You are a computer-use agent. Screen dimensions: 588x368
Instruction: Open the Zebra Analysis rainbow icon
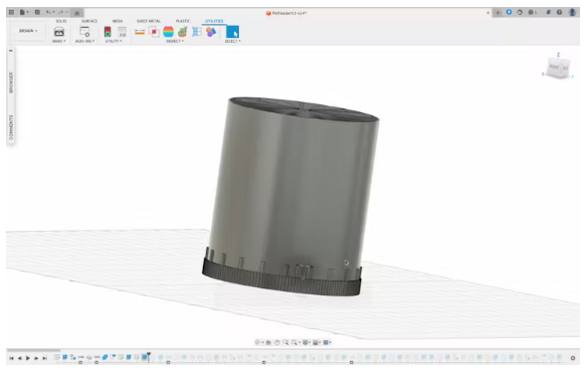pyautogui.click(x=168, y=32)
